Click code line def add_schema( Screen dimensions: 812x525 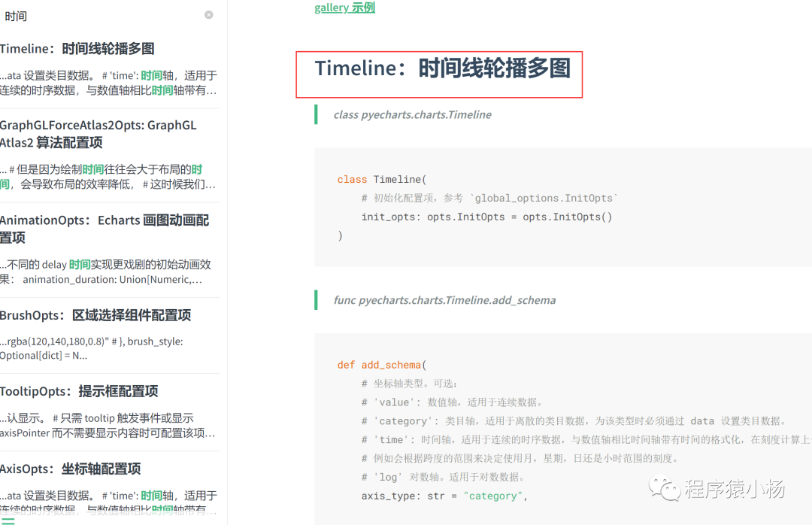click(382, 365)
